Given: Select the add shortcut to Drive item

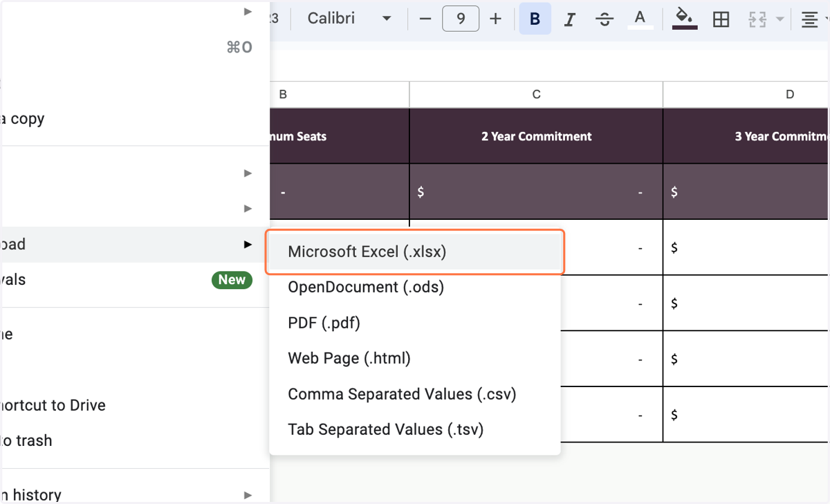Looking at the screenshot, I should [135, 405].
